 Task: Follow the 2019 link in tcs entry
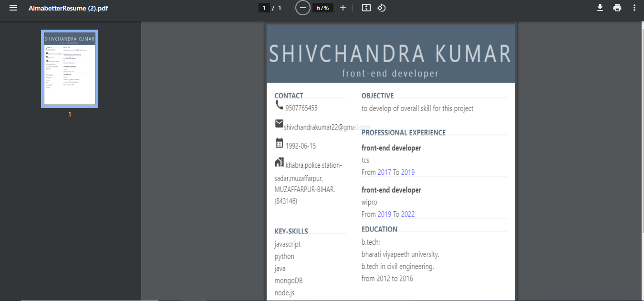(408, 172)
